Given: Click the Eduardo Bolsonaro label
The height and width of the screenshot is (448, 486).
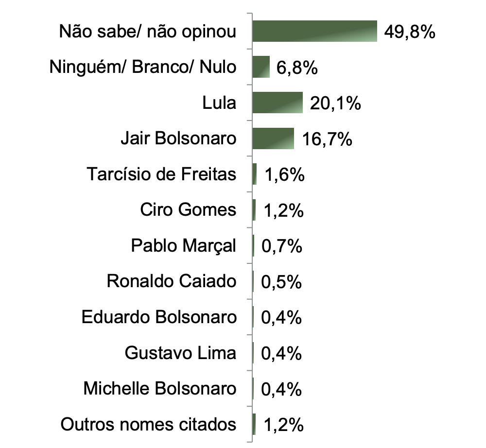Looking at the screenshot, I should [x=159, y=317].
